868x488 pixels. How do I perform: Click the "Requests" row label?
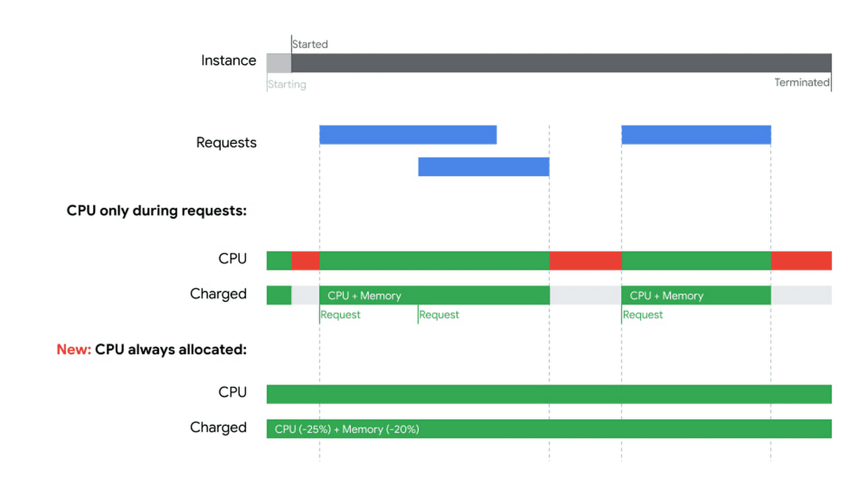coord(226,143)
